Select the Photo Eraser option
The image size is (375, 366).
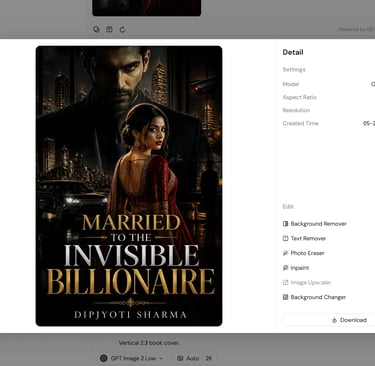pos(303,253)
